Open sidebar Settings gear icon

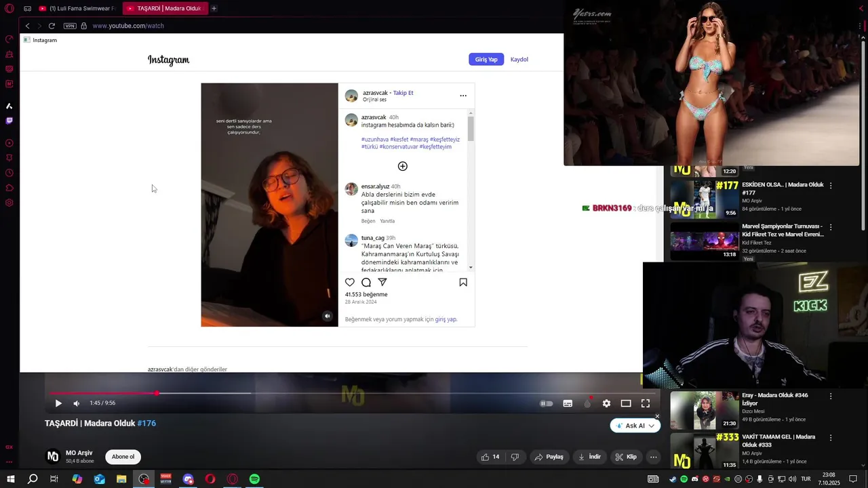pyautogui.click(x=9, y=203)
